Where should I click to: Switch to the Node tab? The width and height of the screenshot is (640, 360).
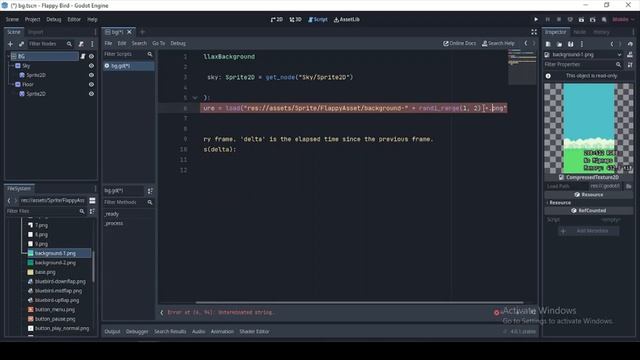click(x=580, y=32)
